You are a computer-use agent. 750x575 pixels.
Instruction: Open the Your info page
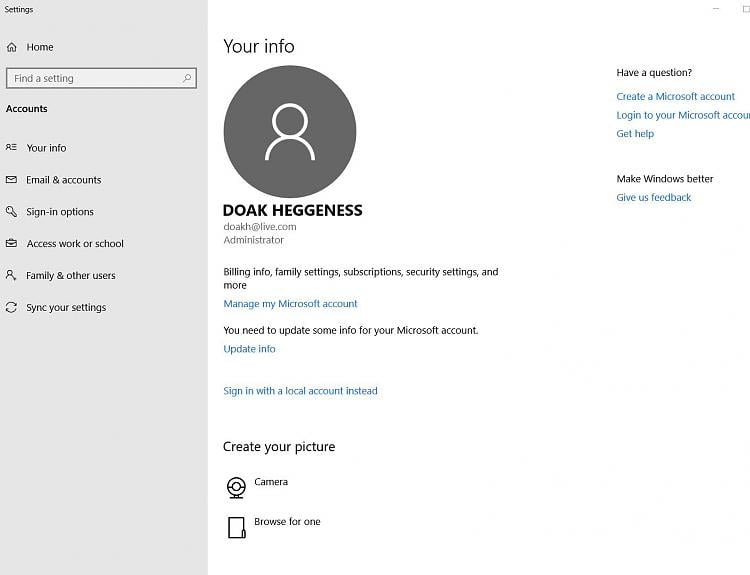coord(46,148)
